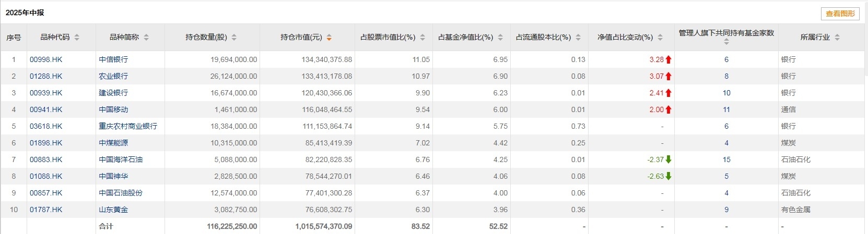This screenshot has width=868, height=234.
Task: Toggle 持仓市值(元) sort order arrows
Action: [x=329, y=38]
